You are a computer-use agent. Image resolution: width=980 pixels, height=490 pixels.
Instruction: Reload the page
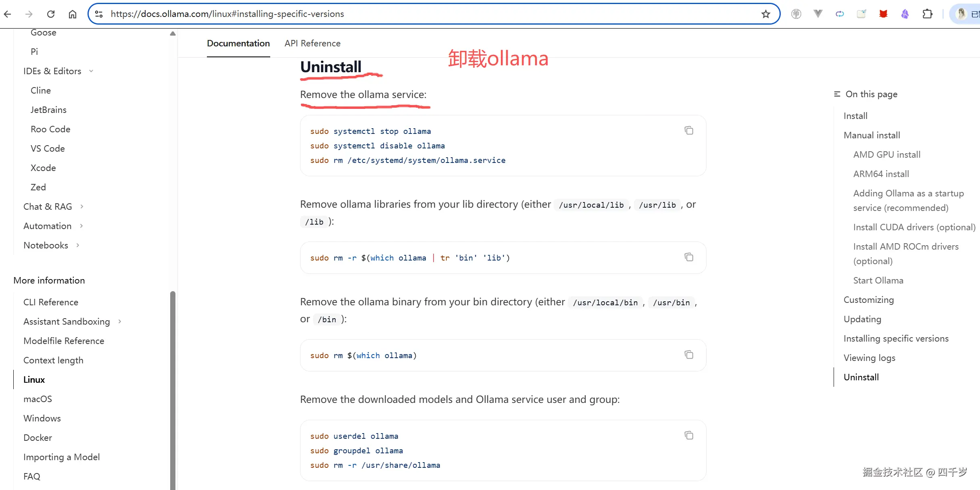click(51, 14)
